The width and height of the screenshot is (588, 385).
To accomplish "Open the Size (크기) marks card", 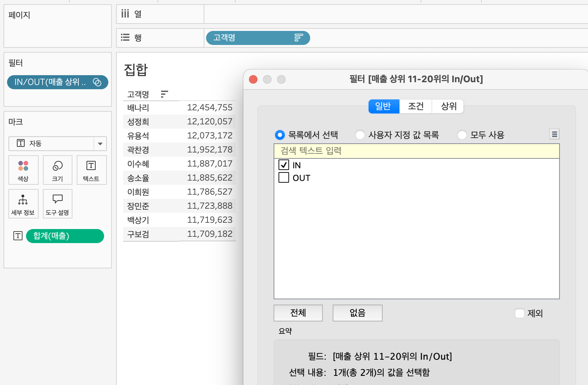I will [58, 170].
